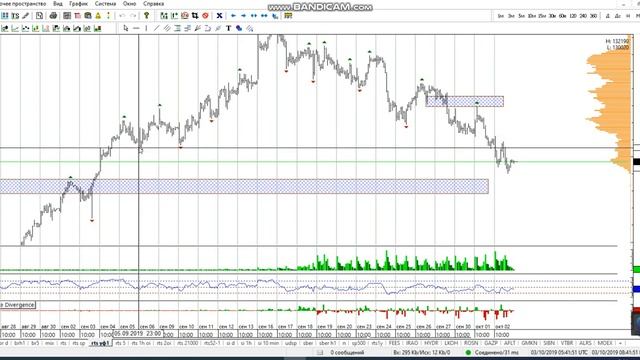Select the 60m timeframe button

click(x=562, y=16)
